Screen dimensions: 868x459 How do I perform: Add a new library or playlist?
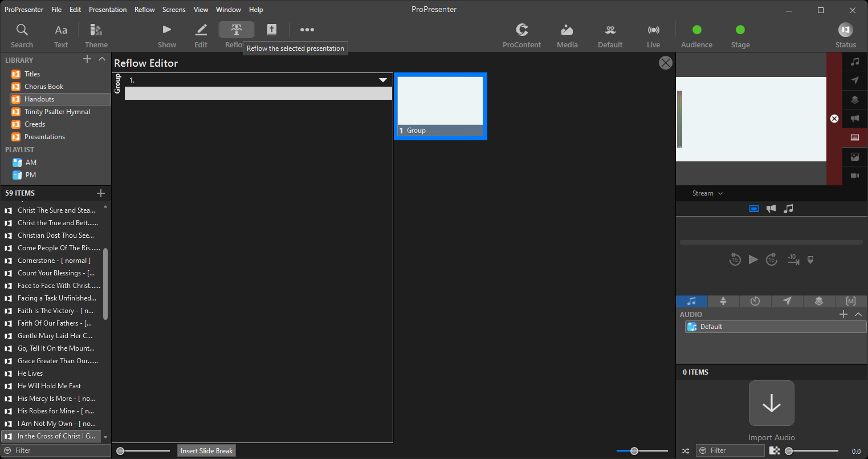(87, 59)
